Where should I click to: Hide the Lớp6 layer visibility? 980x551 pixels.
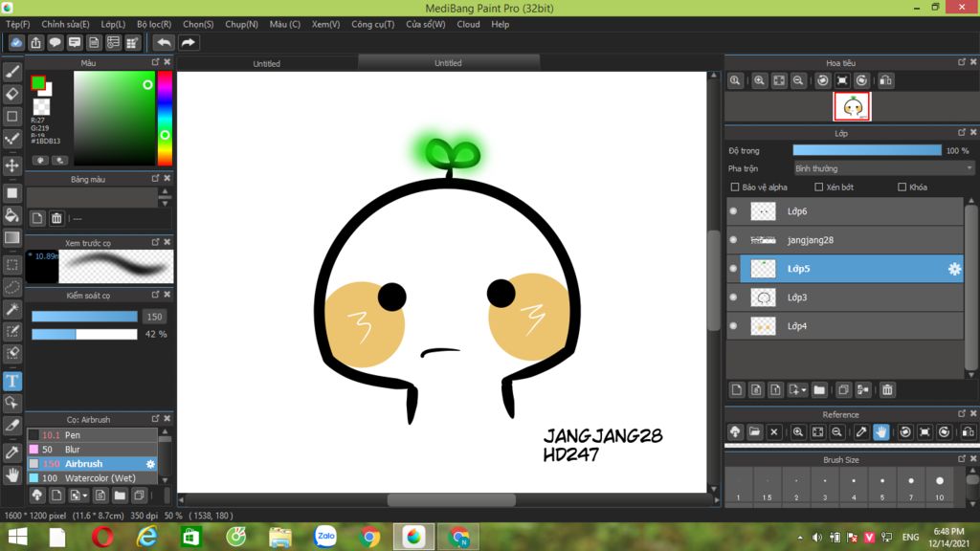pos(733,211)
